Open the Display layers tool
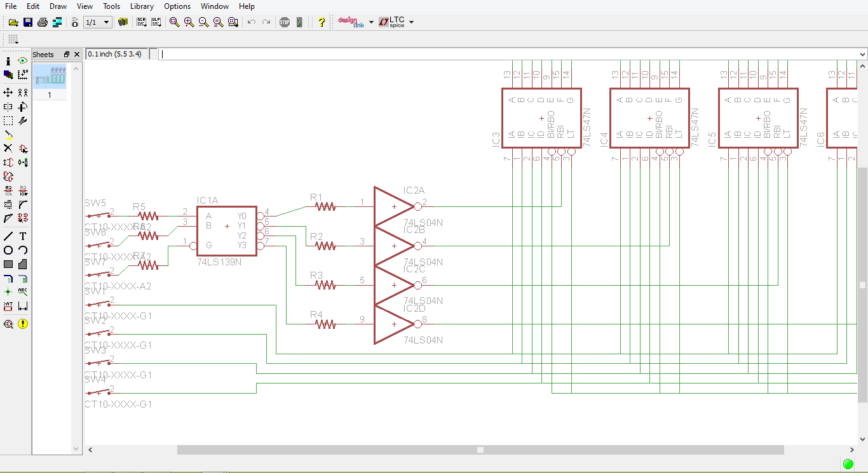This screenshot has height=473, width=868. (x=8, y=75)
